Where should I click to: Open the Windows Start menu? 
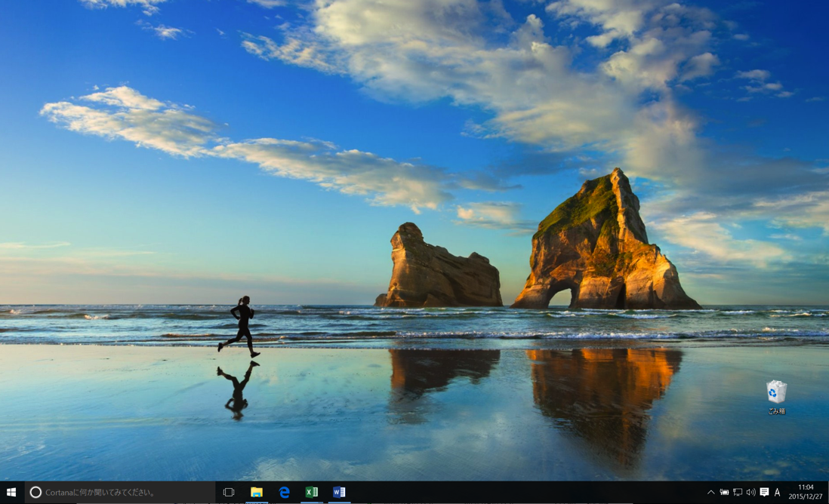point(11,493)
